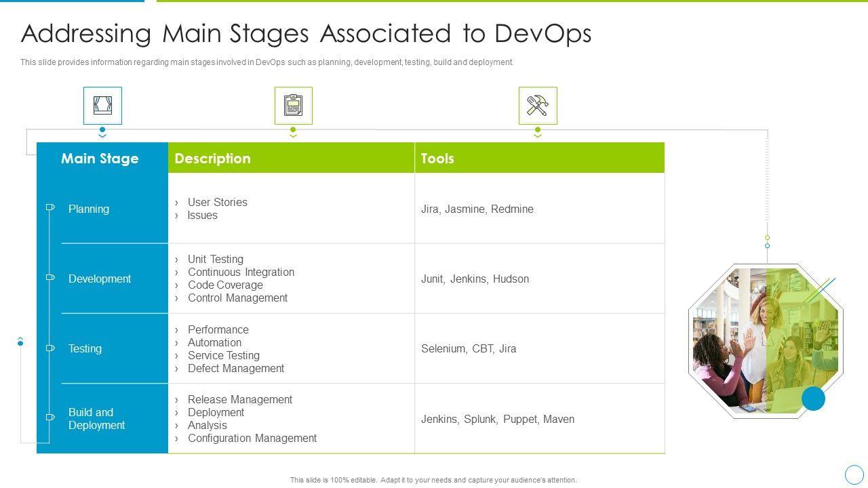Screen dimensions: 868x488
Task: Click the blue circle on the photo
Action: point(813,399)
